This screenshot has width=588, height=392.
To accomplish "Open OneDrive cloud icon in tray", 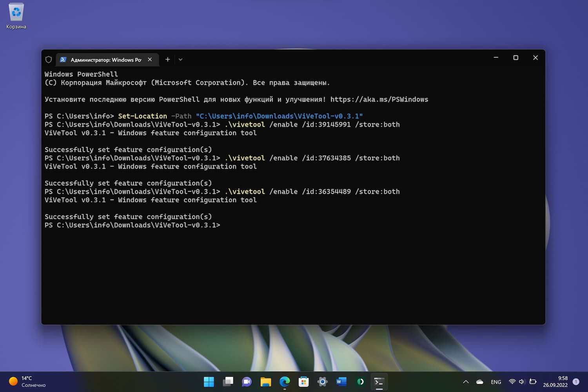I will point(480,382).
